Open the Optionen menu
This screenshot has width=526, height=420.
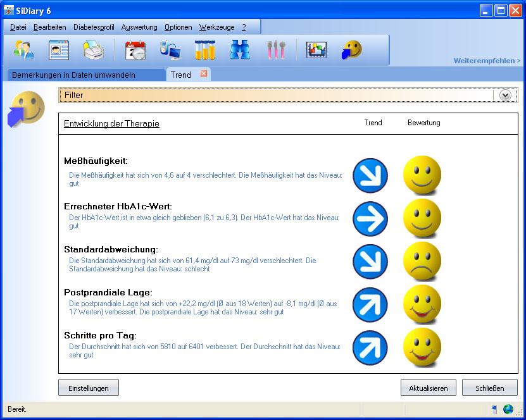click(x=178, y=27)
